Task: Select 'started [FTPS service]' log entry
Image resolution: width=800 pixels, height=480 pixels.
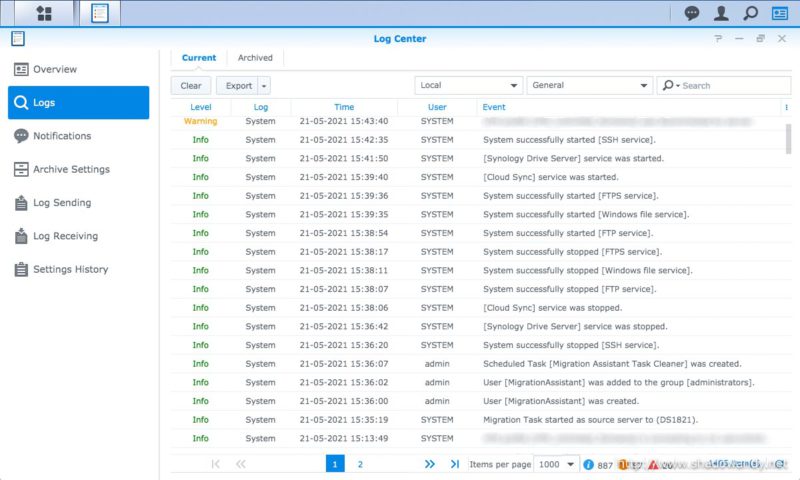Action: click(479, 196)
